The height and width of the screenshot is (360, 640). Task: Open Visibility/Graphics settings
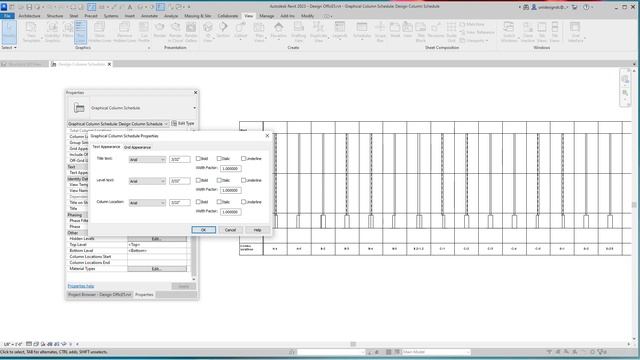click(52, 32)
